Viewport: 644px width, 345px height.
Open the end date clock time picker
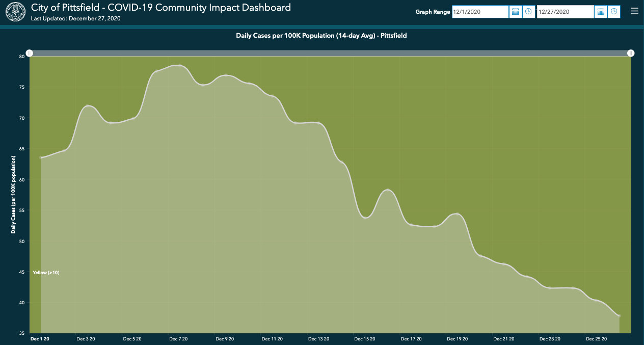coord(613,11)
